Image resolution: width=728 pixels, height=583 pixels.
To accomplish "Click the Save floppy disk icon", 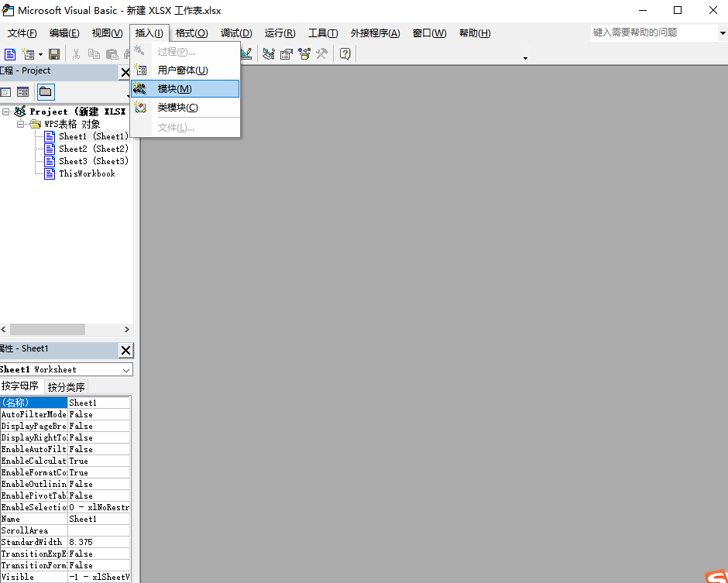I will coord(54,54).
